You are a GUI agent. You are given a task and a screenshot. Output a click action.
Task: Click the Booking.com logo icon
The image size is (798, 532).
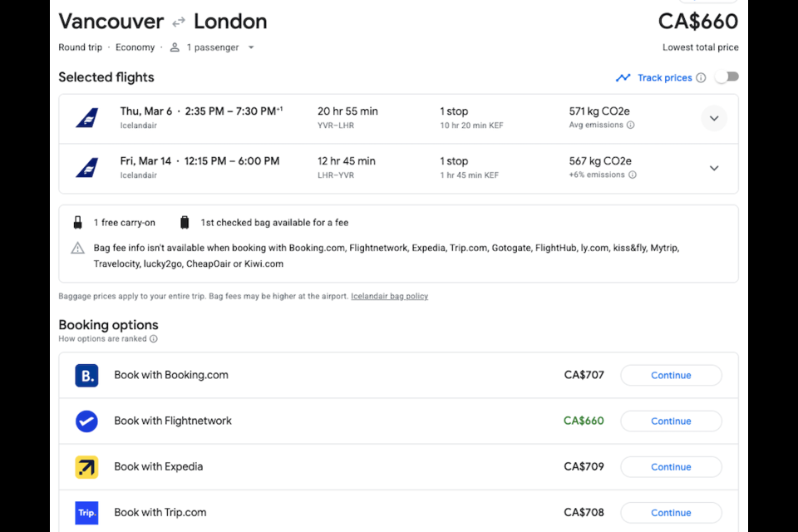[x=86, y=376]
